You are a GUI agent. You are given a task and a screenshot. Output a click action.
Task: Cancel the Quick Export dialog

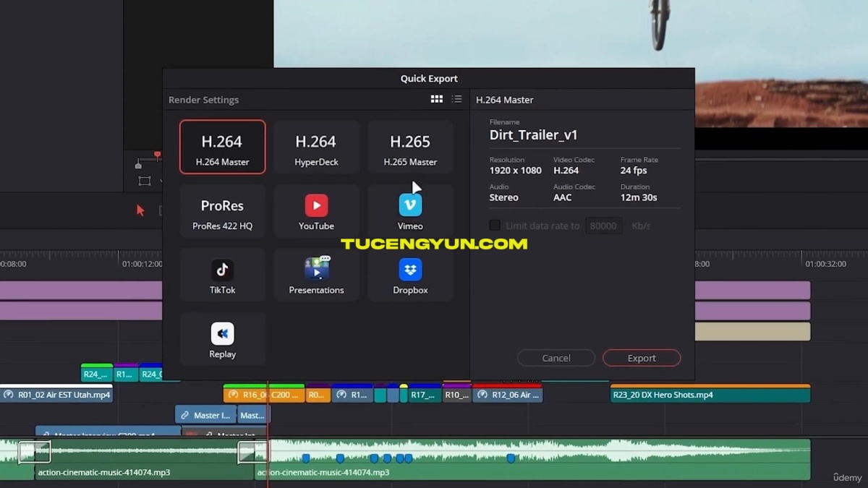click(556, 358)
